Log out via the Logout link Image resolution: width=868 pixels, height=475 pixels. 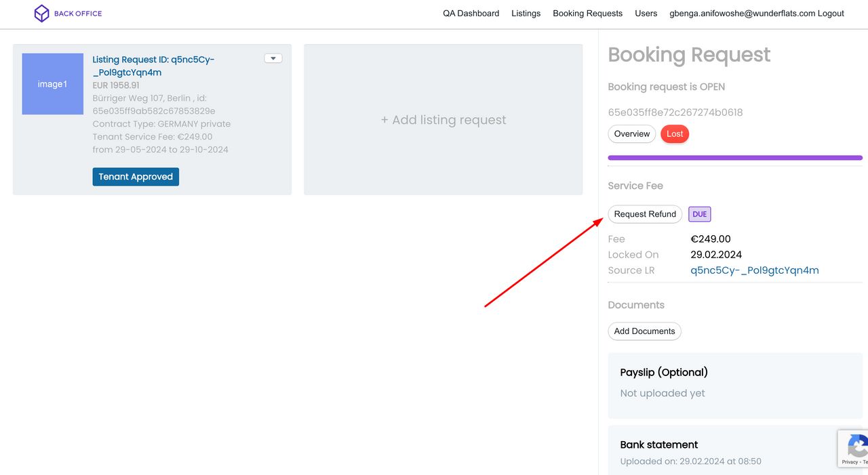(x=831, y=14)
